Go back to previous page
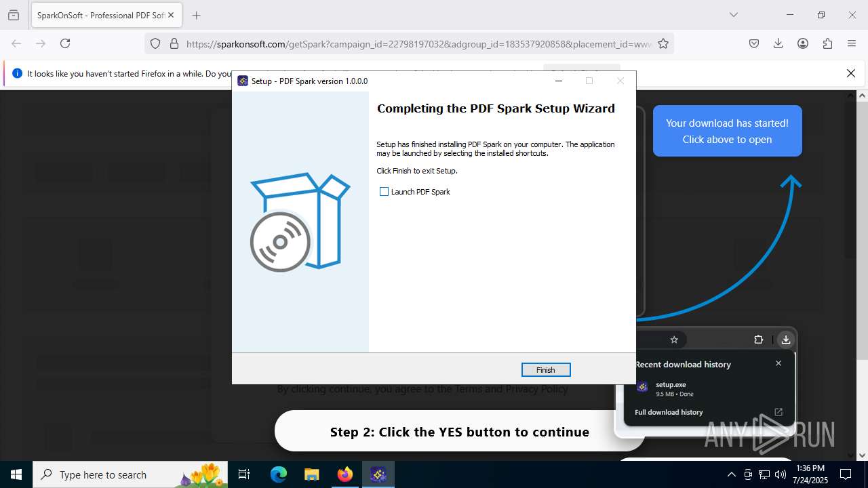 (16, 43)
